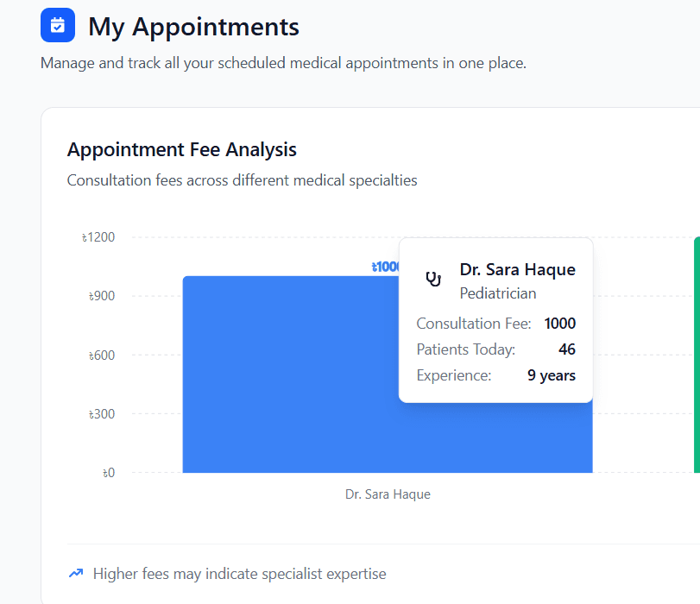This screenshot has width=700, height=604.
Task: Select the Appointment Fee Analysis title
Action: point(181,149)
